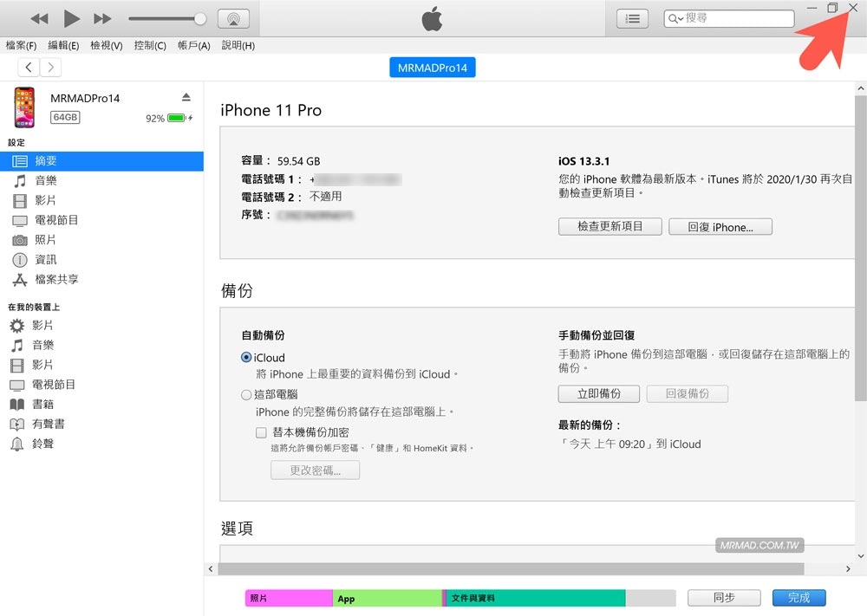Open gear-icon 影片 on my device
This screenshot has width=867, height=616.
101,326
